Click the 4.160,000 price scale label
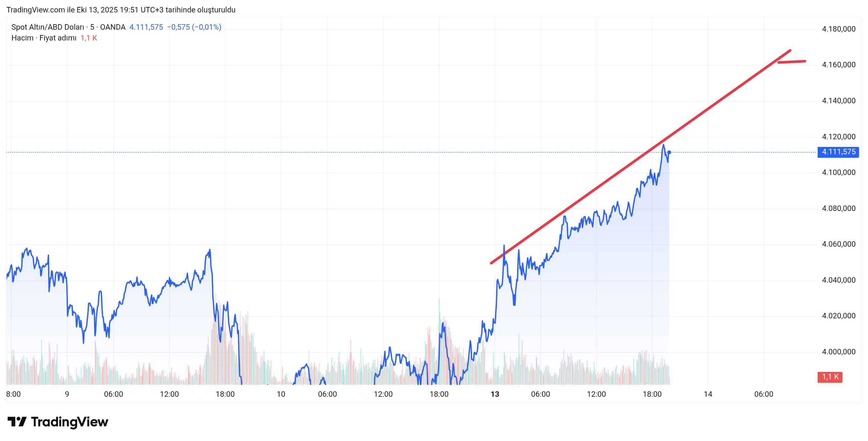Screen dimensions: 868x441 (x=838, y=65)
